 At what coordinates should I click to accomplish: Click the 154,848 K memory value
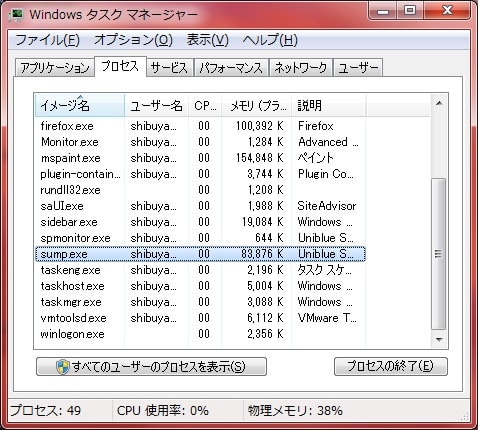260,158
